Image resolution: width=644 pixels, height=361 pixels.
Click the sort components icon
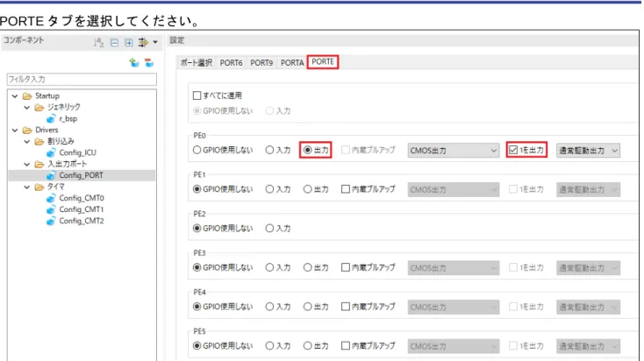pyautogui.click(x=98, y=42)
